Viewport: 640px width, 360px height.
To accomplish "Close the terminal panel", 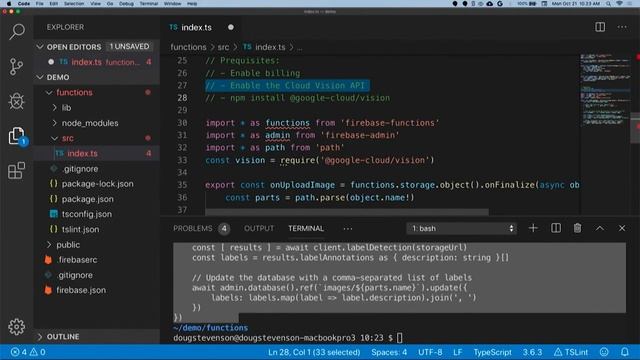I will click(622, 228).
